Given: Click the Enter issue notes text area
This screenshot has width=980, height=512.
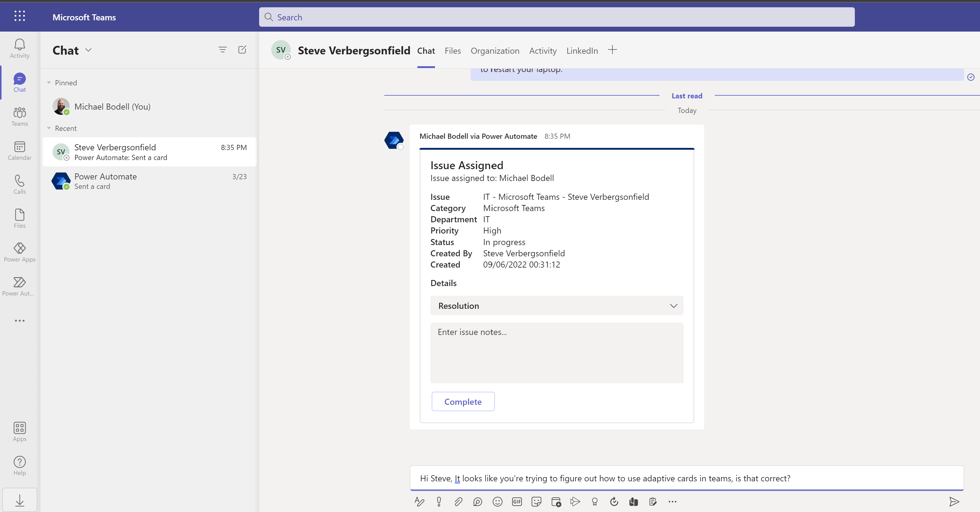Looking at the screenshot, I should click(557, 353).
